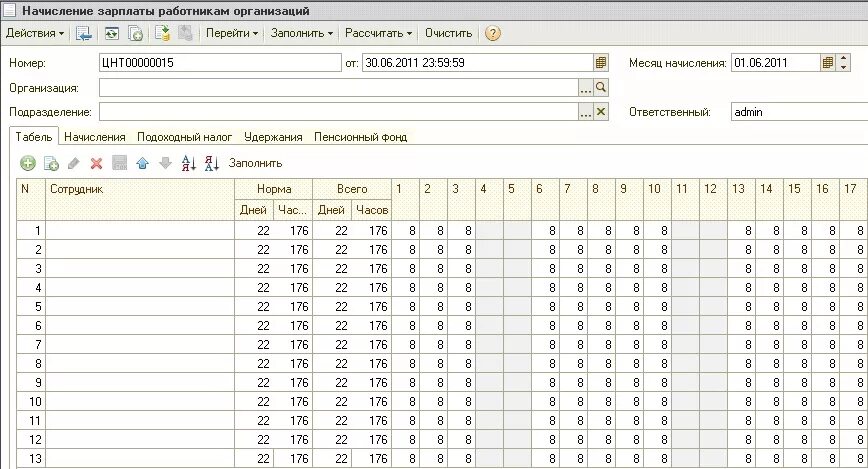The width and height of the screenshot is (868, 469).
Task: Sort table ascending А-Я
Action: (x=189, y=163)
